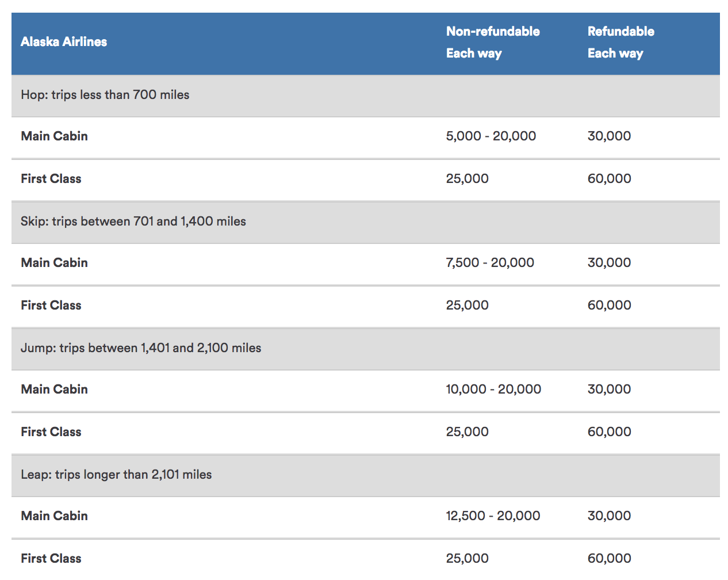Select Skip First Class refundable 60,000
This screenshot has width=728, height=580.
(x=610, y=306)
